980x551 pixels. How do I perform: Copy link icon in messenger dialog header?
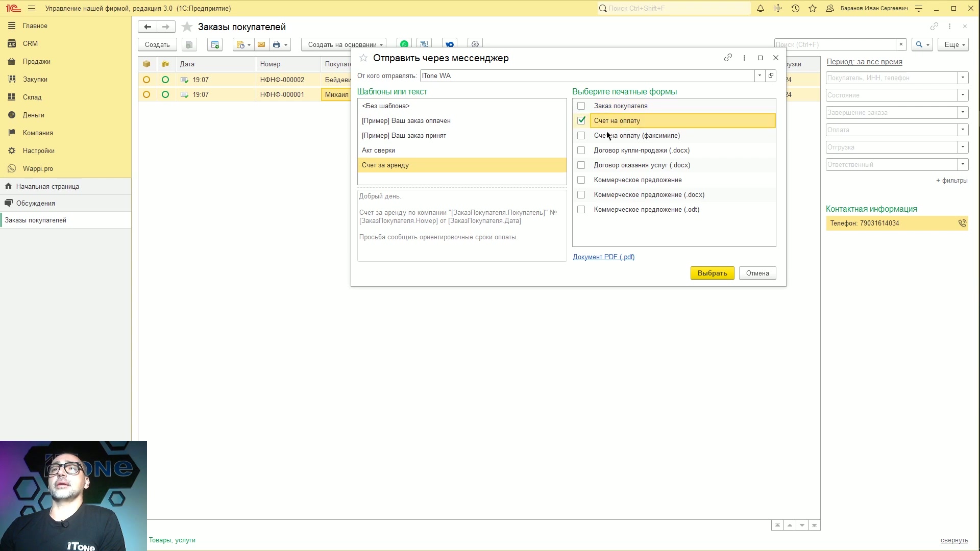click(728, 58)
